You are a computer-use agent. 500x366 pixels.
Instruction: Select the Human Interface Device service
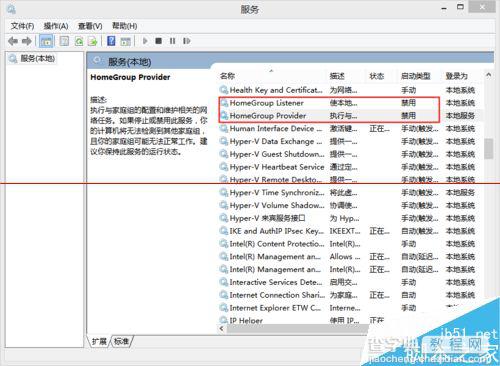tap(276, 128)
